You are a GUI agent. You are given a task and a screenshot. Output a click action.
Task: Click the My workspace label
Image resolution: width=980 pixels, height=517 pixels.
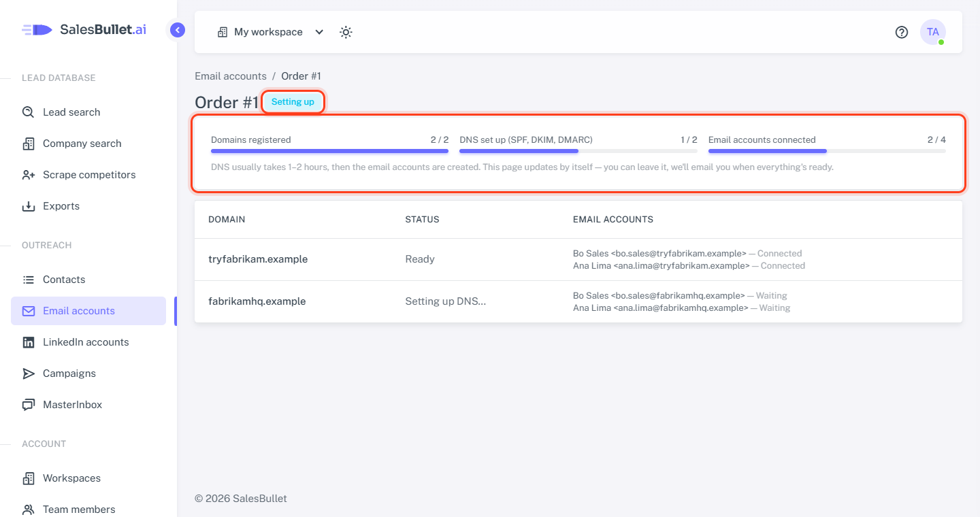[x=268, y=32]
